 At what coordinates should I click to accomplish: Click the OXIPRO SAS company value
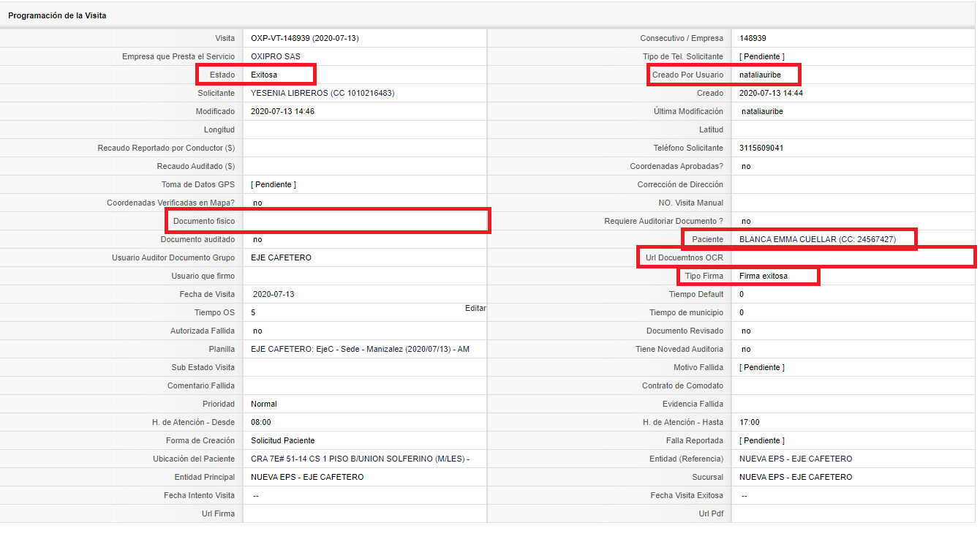276,56
